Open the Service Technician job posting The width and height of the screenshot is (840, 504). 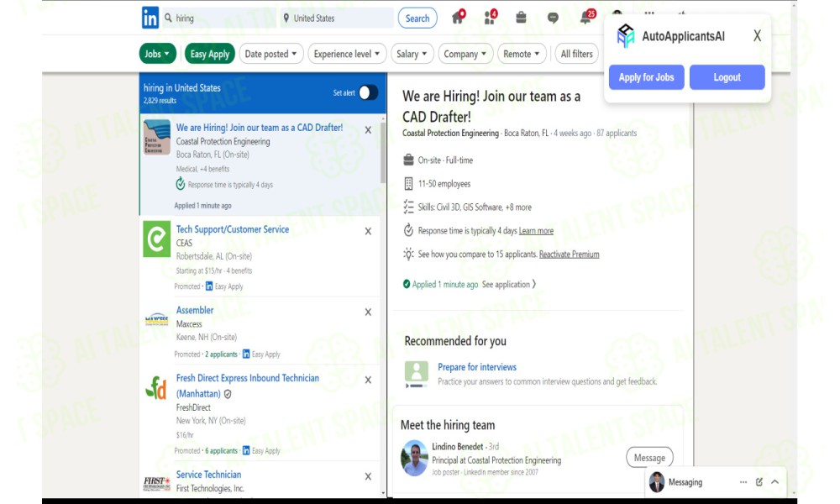click(208, 475)
